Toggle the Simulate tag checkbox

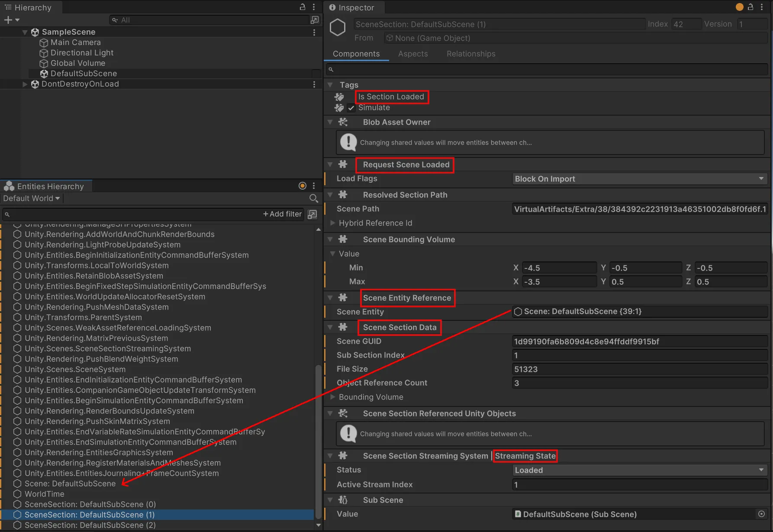coord(351,108)
